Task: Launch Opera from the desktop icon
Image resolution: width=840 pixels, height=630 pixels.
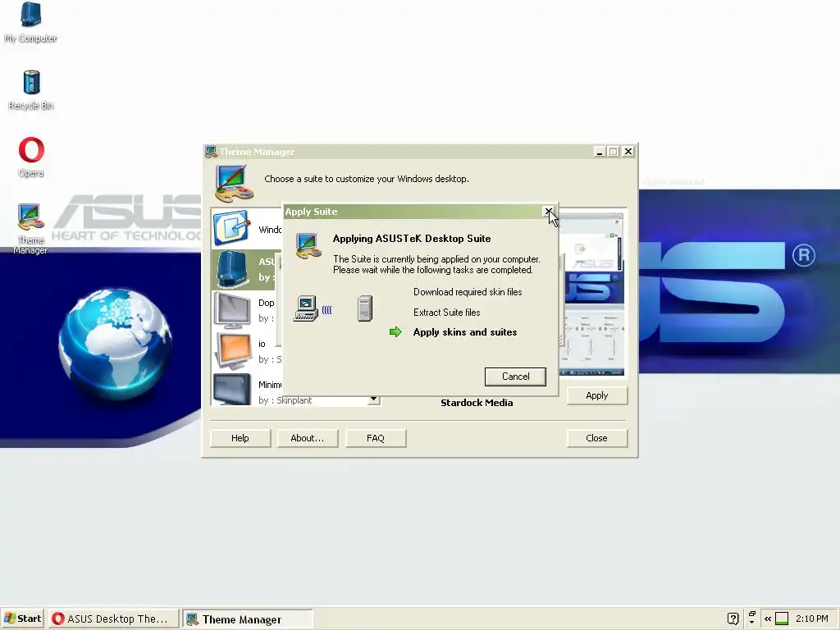Action: coord(31,157)
